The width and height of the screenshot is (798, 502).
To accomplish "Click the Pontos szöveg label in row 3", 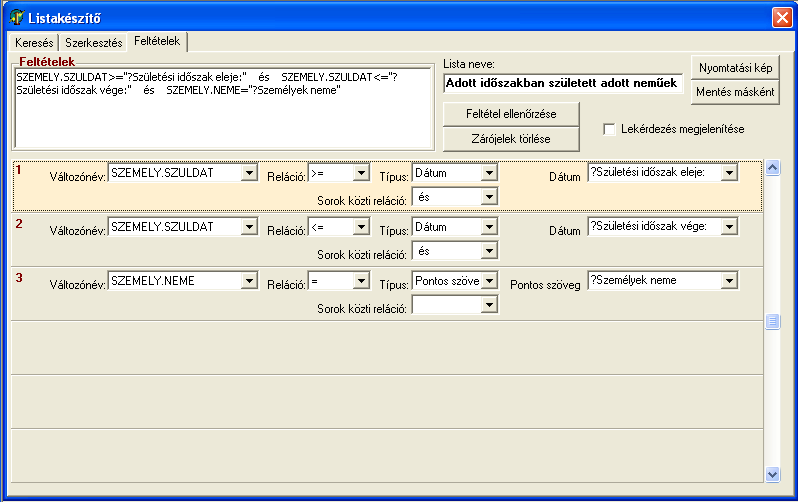I will click(x=545, y=285).
